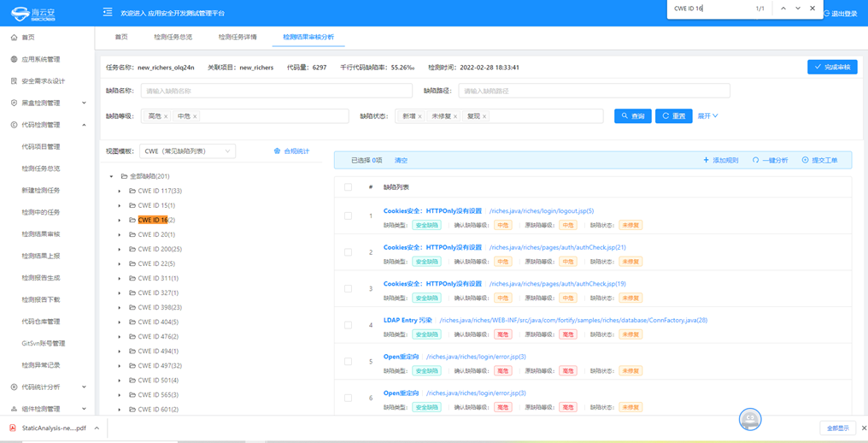Open the Open重定向 defect in row 5

pos(402,357)
